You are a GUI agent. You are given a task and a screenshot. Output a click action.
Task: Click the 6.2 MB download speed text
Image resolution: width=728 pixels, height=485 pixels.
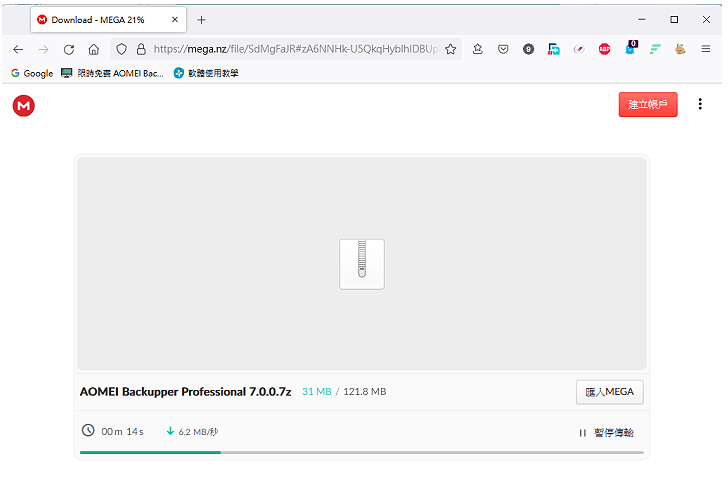(x=198, y=432)
